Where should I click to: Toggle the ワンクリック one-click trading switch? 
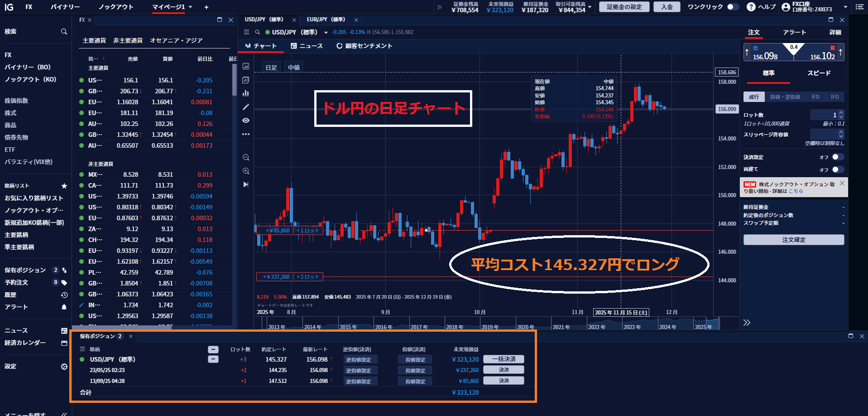point(733,7)
